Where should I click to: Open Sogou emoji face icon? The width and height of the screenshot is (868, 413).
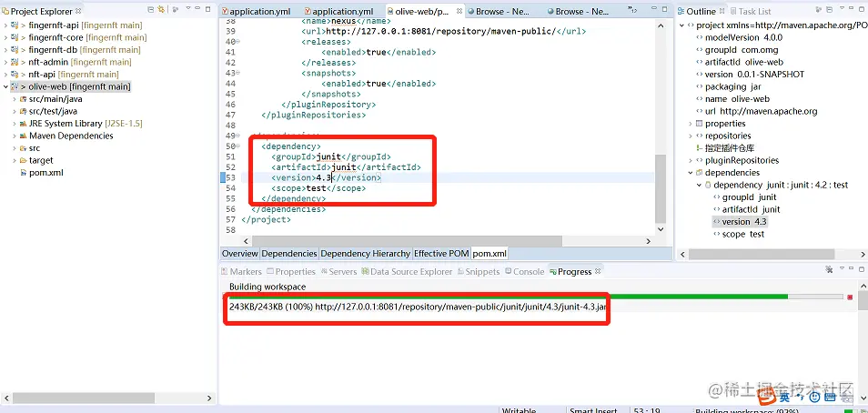pos(814,397)
